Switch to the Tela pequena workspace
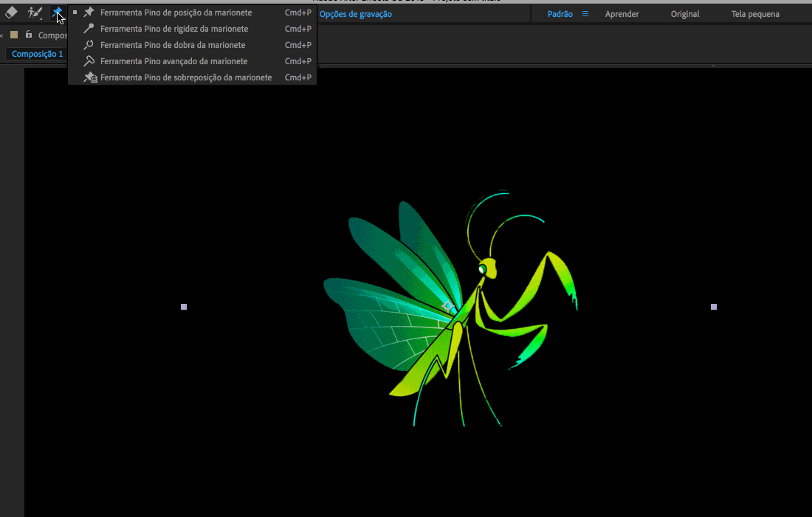The height and width of the screenshot is (517, 812). click(755, 14)
